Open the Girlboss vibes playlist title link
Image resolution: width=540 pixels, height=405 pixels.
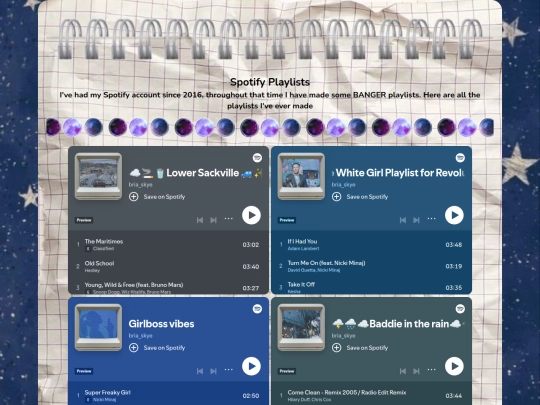tap(161, 324)
